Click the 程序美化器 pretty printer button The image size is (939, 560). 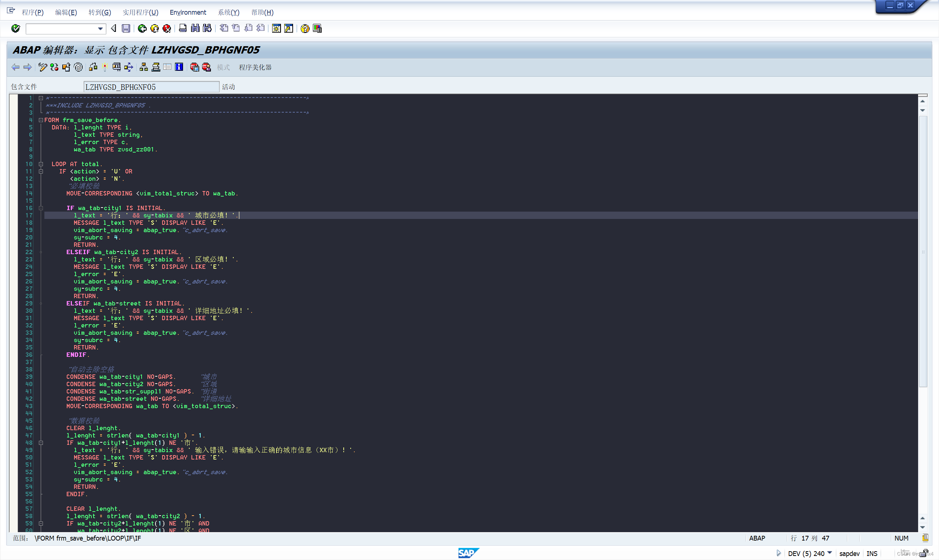pyautogui.click(x=255, y=67)
